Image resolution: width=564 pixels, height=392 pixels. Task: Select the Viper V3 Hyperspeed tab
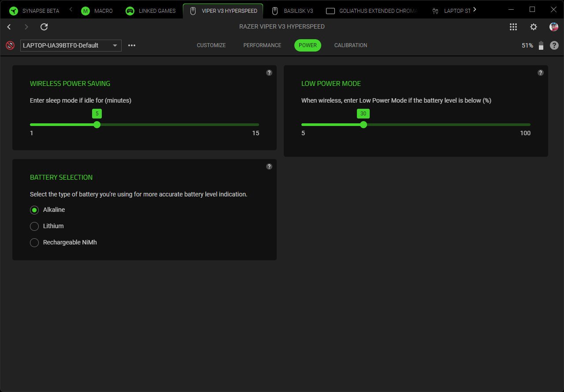tap(223, 11)
